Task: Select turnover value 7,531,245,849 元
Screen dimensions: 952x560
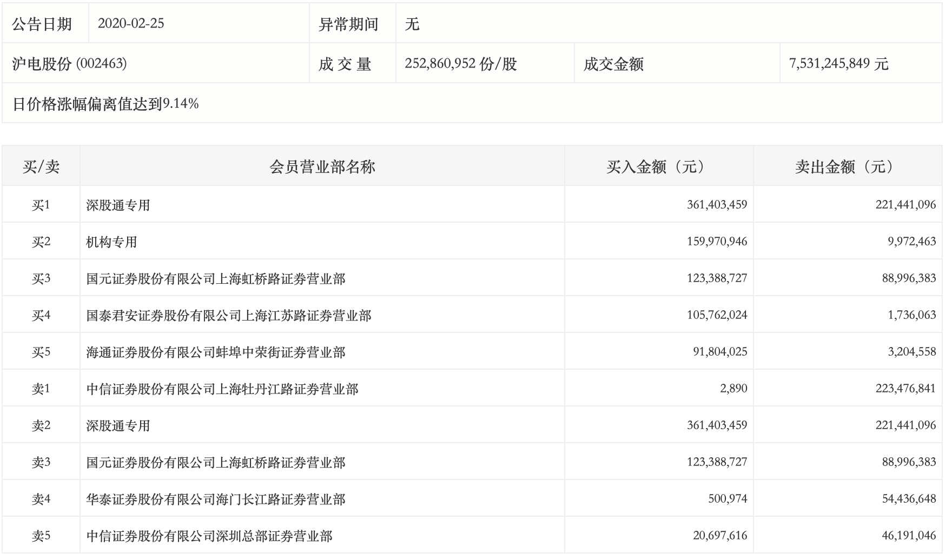Action: (x=839, y=64)
